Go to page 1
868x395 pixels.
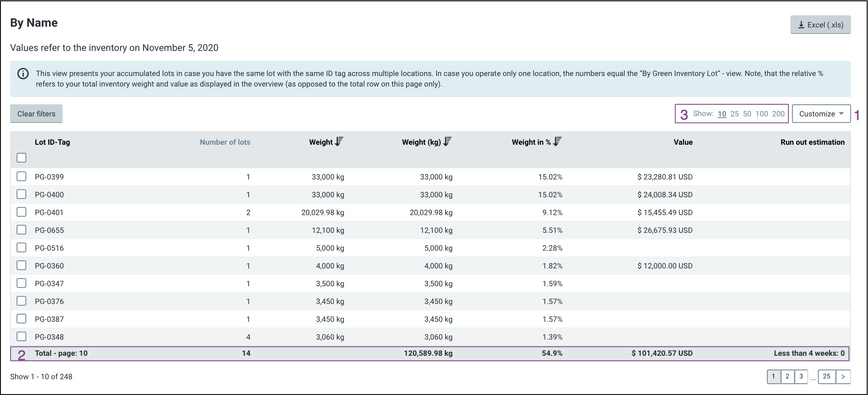pyautogui.click(x=773, y=376)
